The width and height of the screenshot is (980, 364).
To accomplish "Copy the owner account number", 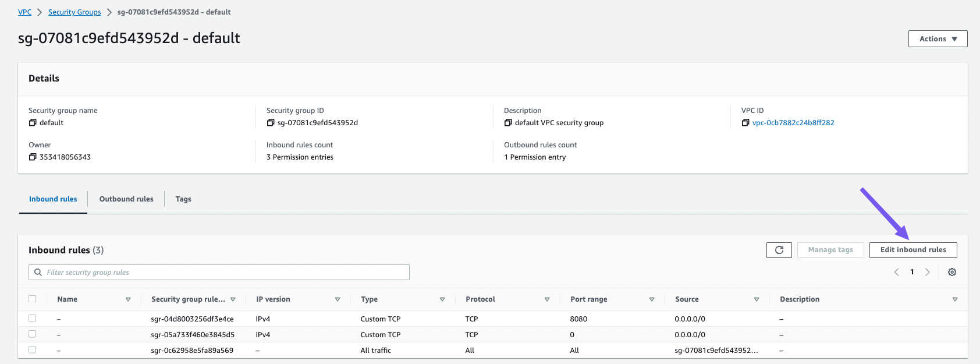I will click(x=33, y=157).
